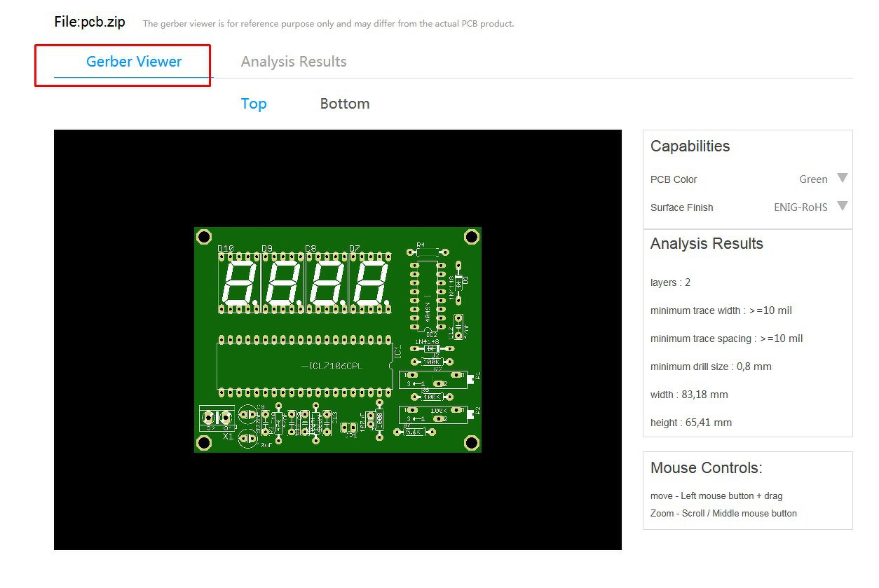Image resolution: width=879 pixels, height=588 pixels.
Task: Open the Analysis Results tab
Action: [294, 62]
